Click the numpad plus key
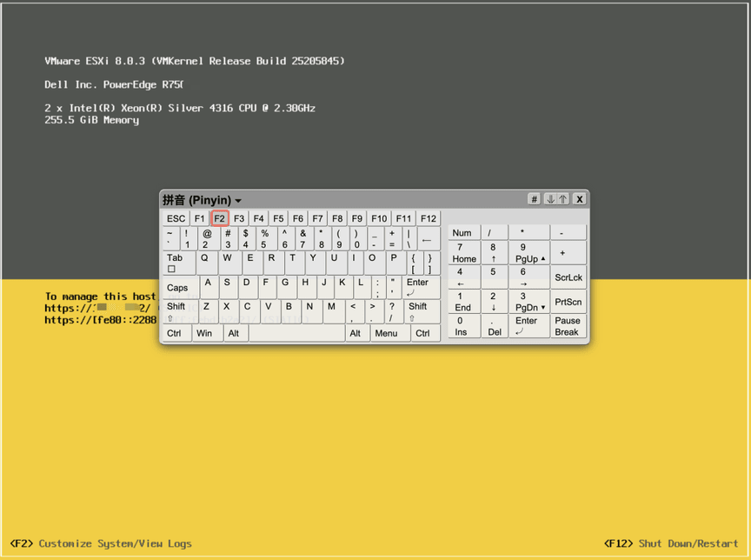This screenshot has width=751, height=560. pyautogui.click(x=568, y=253)
